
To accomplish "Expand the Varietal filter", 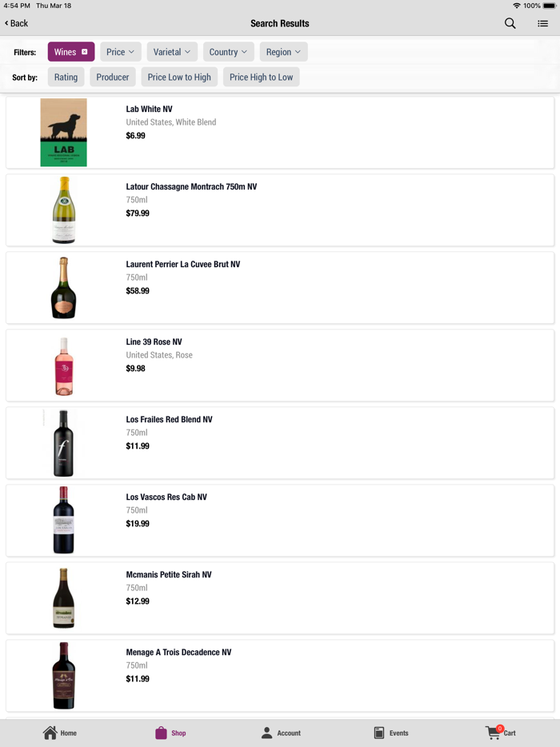I will click(171, 50).
